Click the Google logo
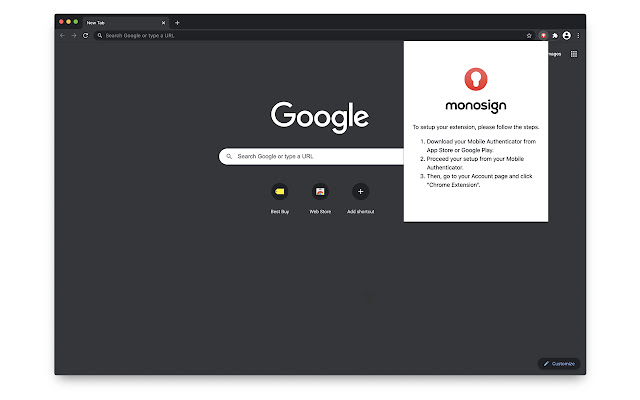Viewport: 640px width, 400px height. coord(320,117)
